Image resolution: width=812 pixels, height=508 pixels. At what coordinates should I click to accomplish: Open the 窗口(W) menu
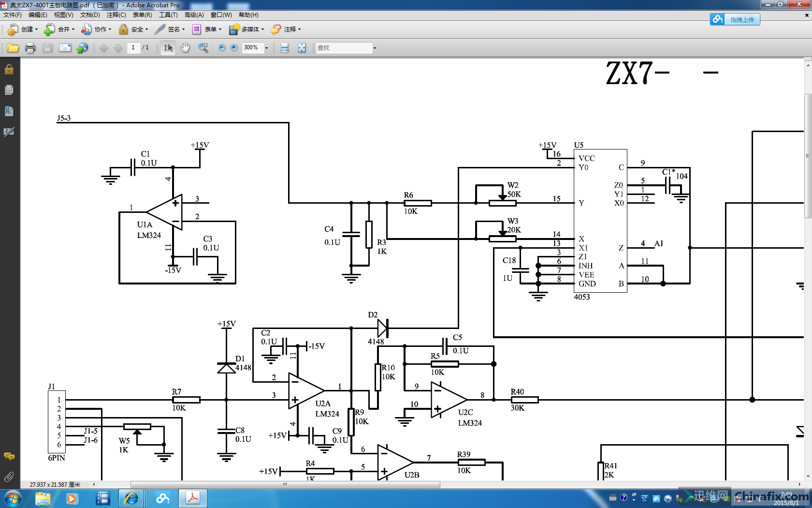point(221,15)
